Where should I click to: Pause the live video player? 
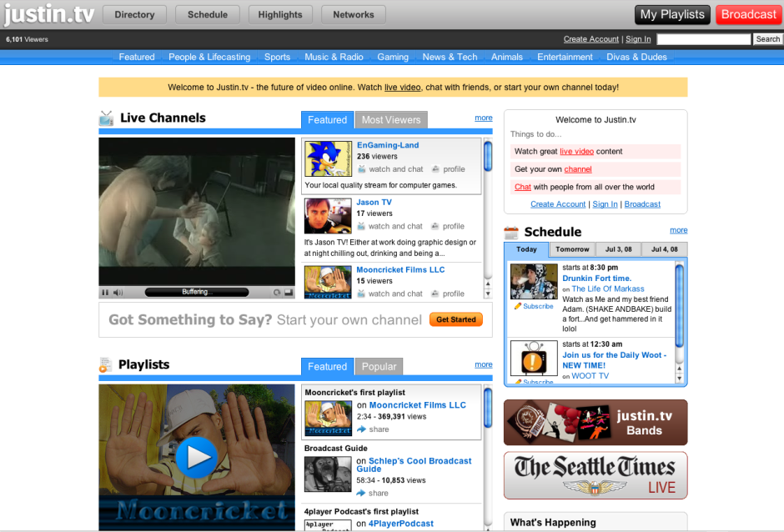[105, 293]
